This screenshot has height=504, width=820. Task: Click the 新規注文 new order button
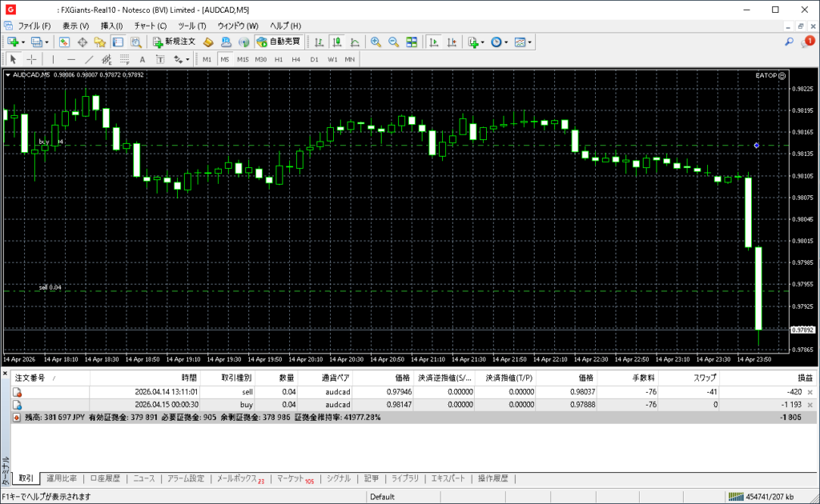173,42
